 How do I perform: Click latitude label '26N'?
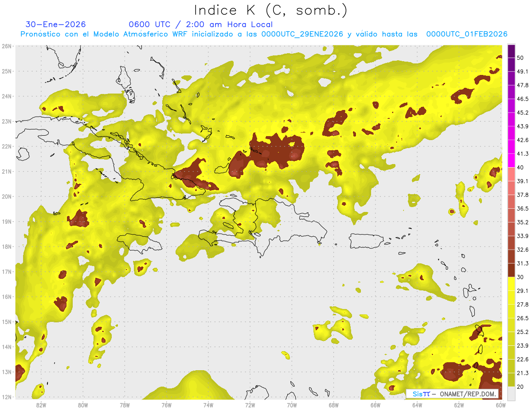pyautogui.click(x=7, y=46)
